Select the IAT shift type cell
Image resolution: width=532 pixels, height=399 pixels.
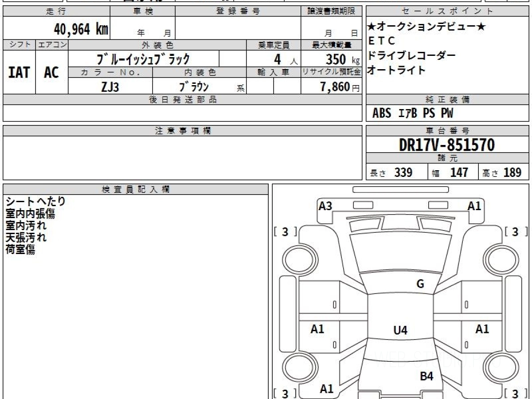[19, 73]
